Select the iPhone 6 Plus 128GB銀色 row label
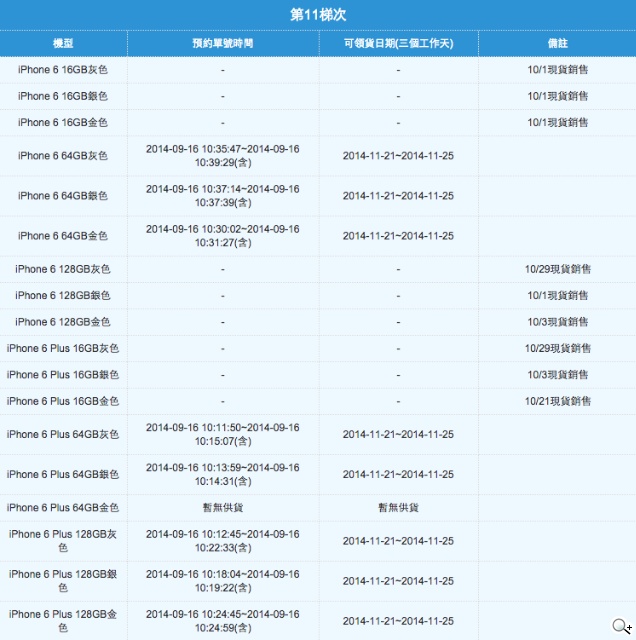This screenshot has height=640, width=636. [63, 581]
